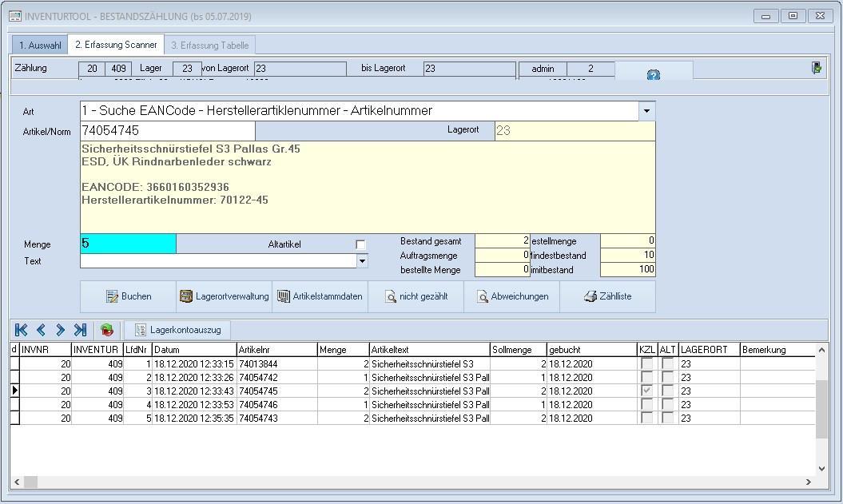Click the Buchen icon button
Screen dimensions: 843x504
pyautogui.click(x=128, y=296)
